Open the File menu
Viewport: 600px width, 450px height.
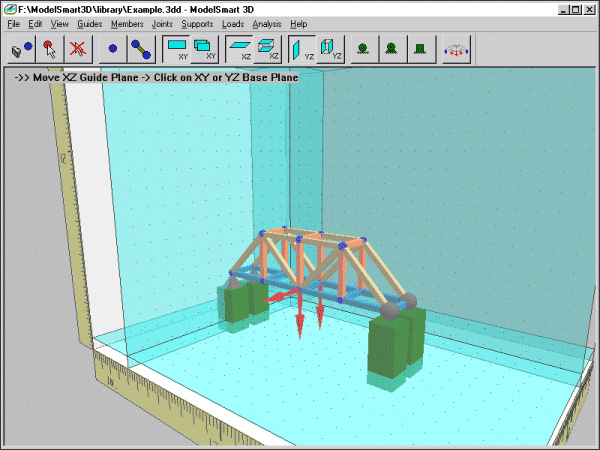click(13, 24)
